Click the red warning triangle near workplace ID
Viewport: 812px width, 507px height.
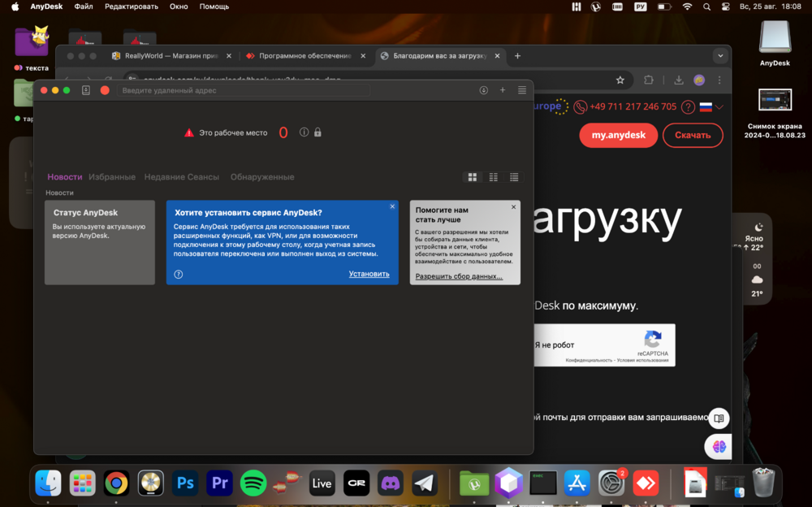click(x=189, y=132)
